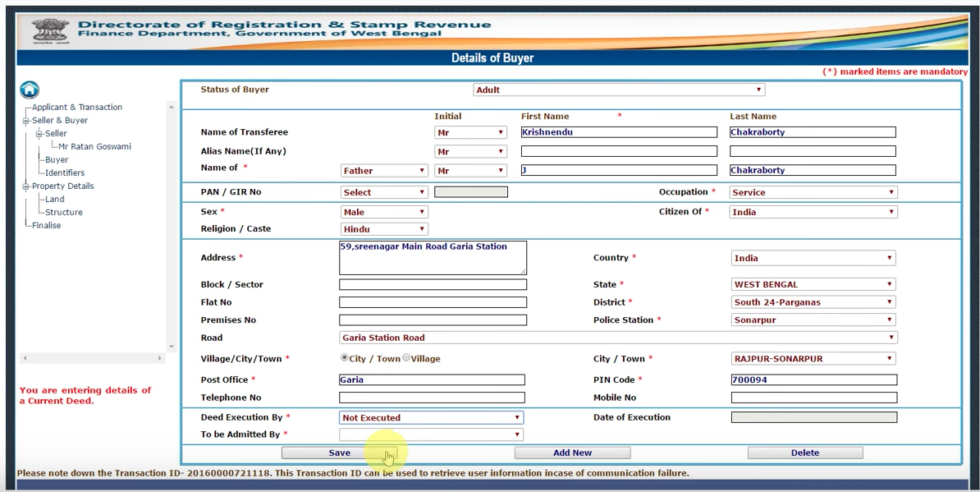Image resolution: width=980 pixels, height=492 pixels.
Task: Click Alias first name field
Action: tap(619, 151)
